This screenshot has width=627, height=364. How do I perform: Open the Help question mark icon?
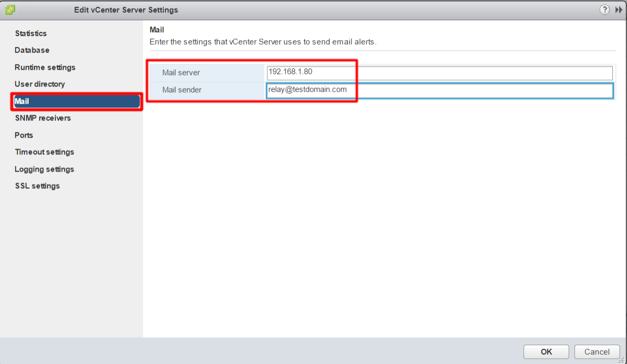605,9
